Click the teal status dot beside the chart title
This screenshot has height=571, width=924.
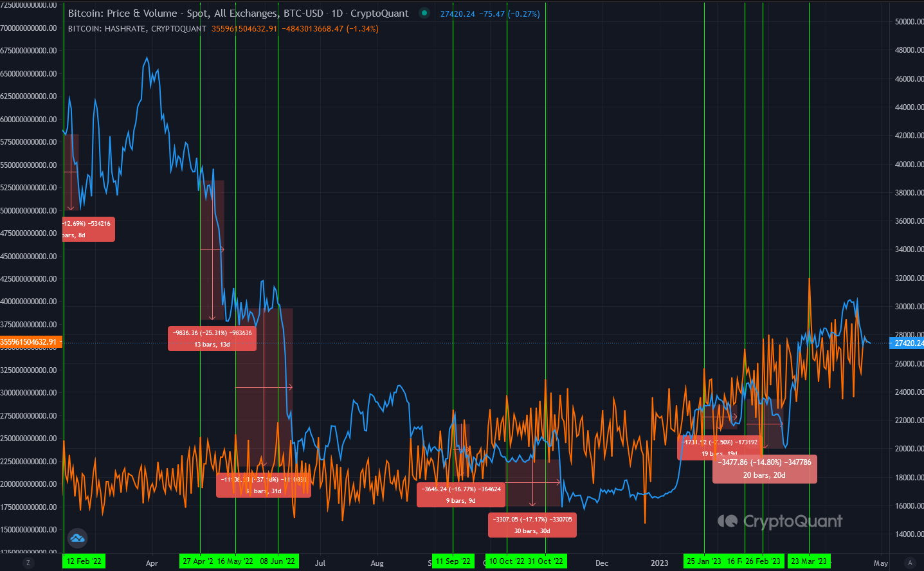423,12
